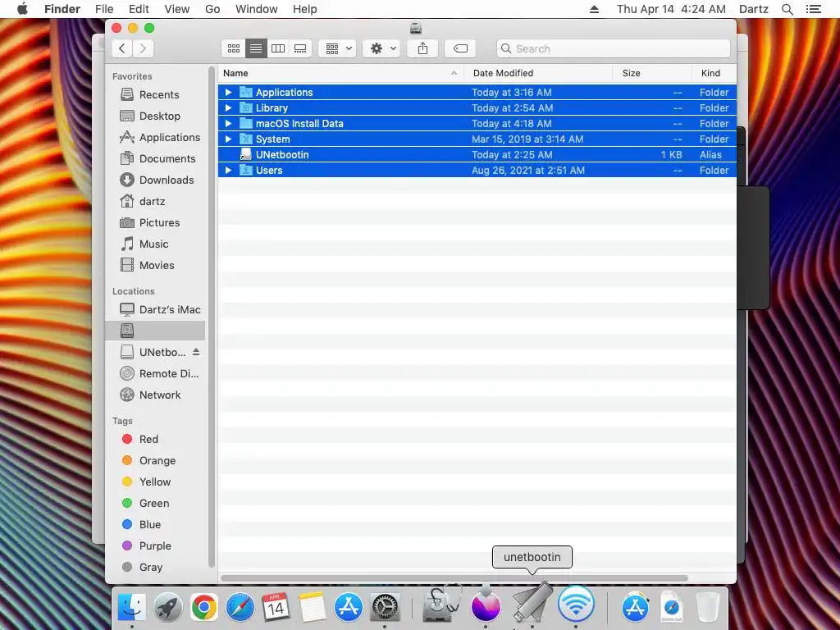Launch Google Chrome from the Dock
840x630 pixels.
(x=204, y=607)
